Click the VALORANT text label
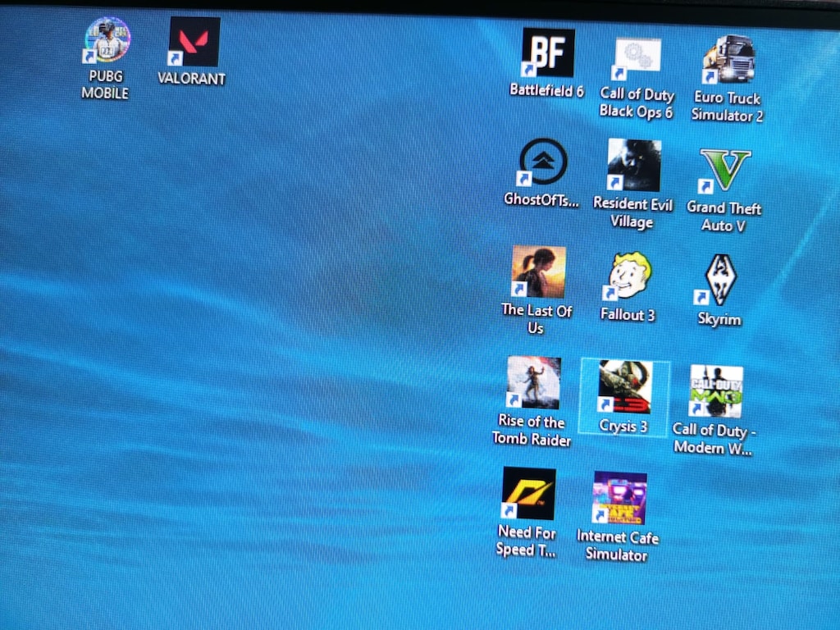840x630 pixels. pyautogui.click(x=191, y=78)
